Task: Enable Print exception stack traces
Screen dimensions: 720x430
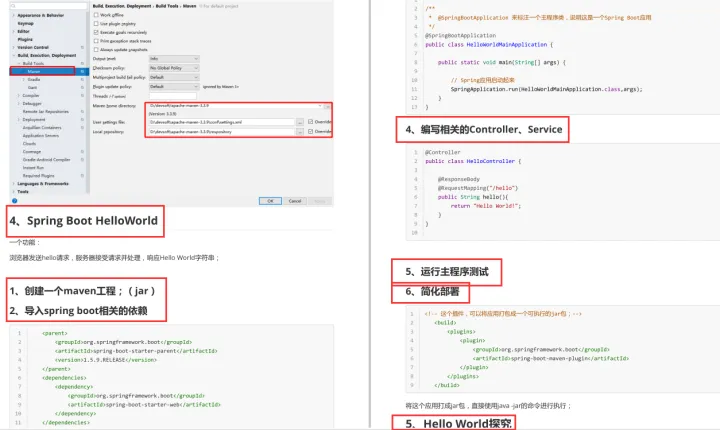Action: point(96,41)
